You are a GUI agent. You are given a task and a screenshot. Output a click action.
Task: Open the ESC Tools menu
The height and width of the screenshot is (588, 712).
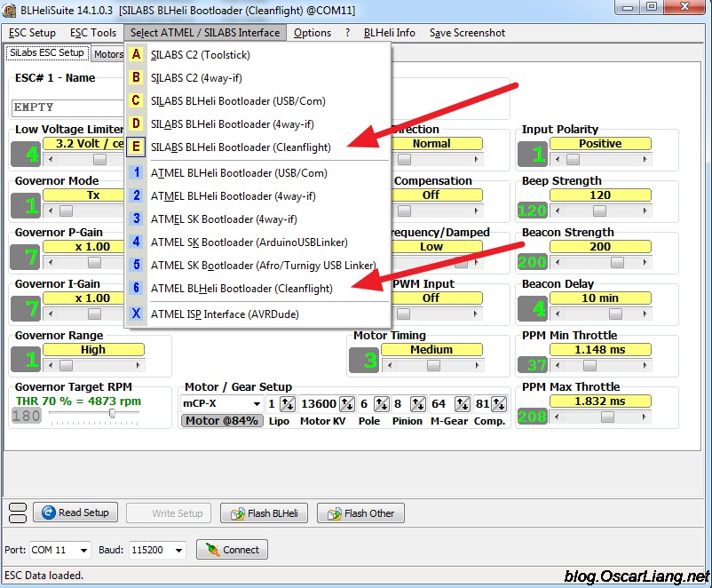tap(92, 33)
